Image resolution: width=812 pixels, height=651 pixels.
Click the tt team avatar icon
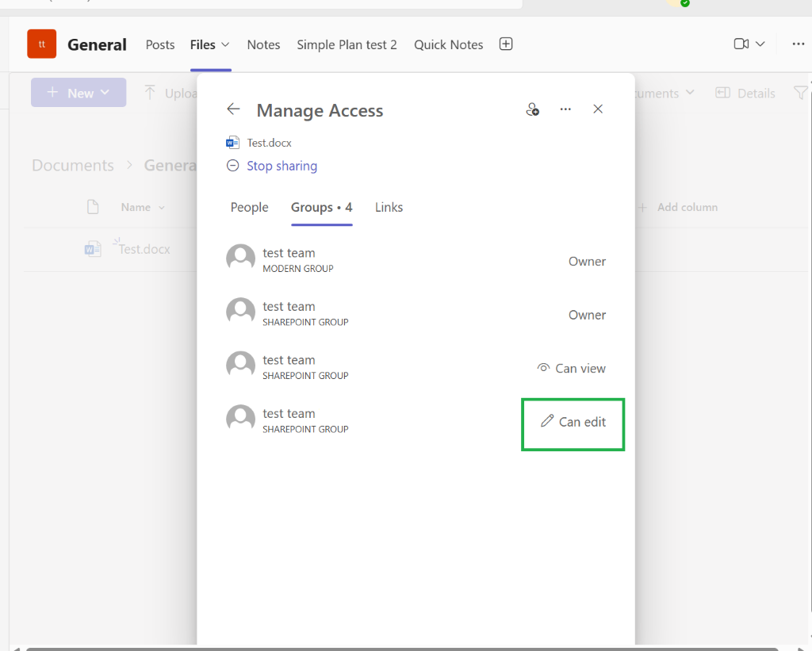(x=42, y=44)
